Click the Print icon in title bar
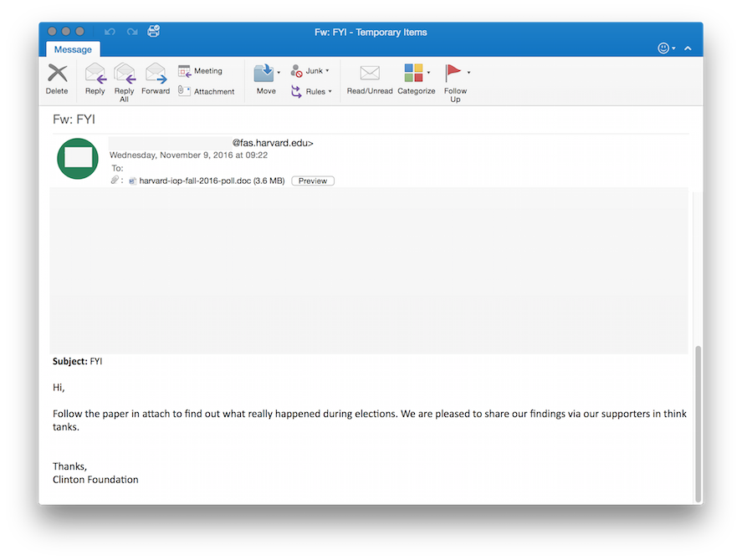This screenshot has width=742, height=560. 154,31
